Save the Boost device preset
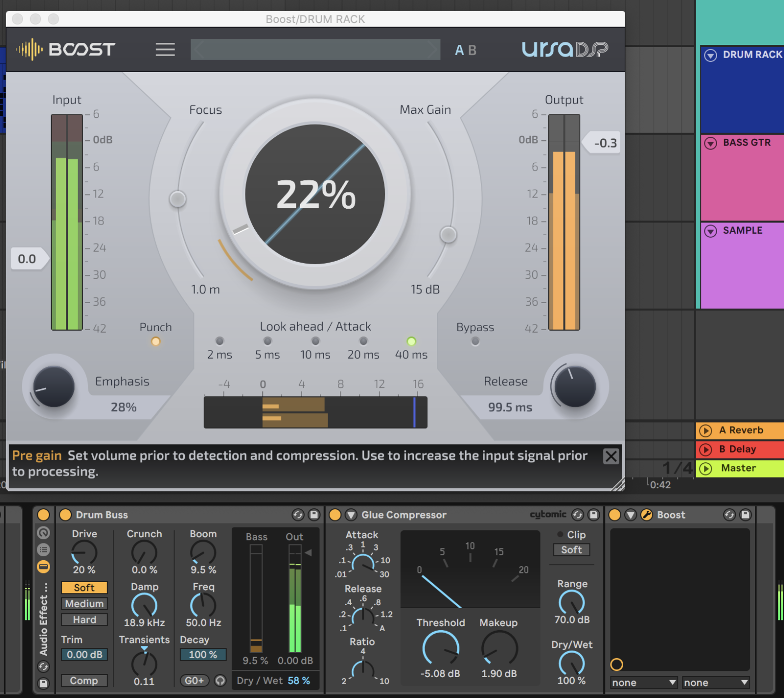Viewport: 784px width, 698px height. (x=746, y=515)
